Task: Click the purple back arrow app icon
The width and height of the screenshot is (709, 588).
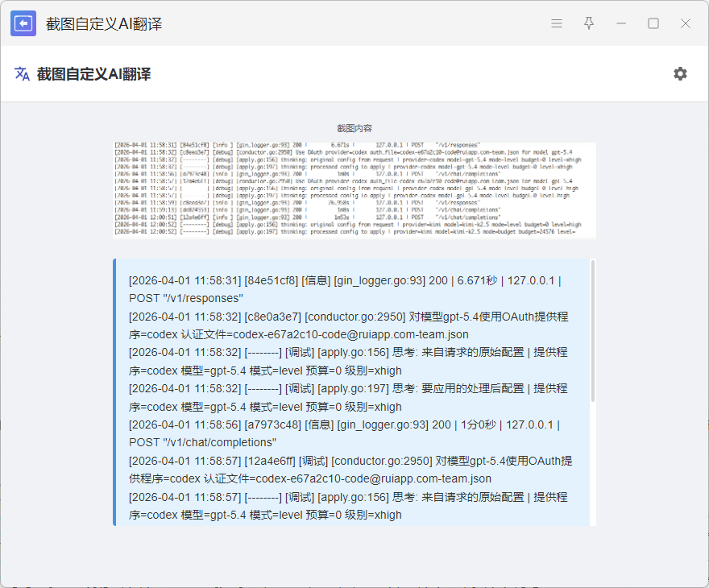Action: point(23,23)
